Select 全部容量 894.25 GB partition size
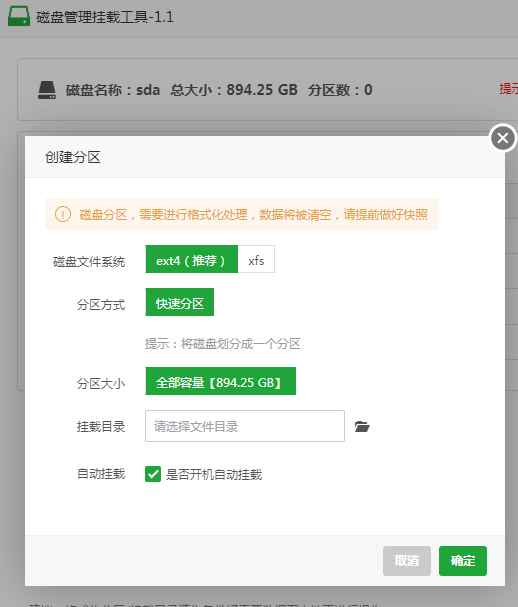 point(220,381)
